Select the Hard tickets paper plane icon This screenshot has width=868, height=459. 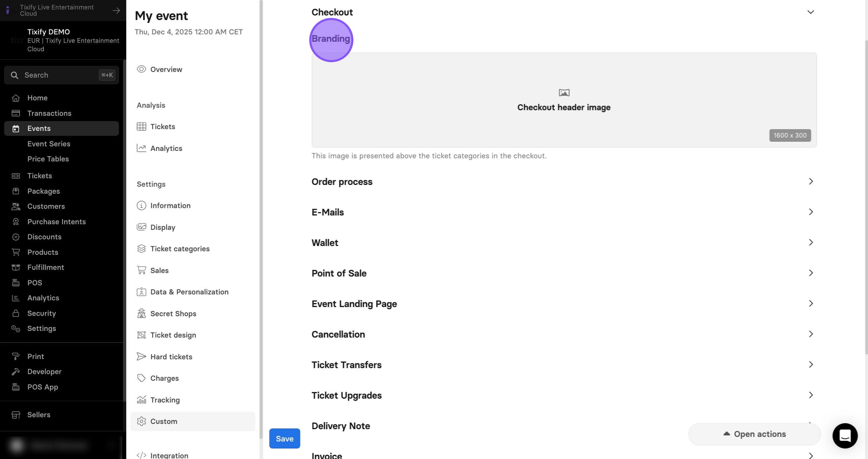[141, 357]
